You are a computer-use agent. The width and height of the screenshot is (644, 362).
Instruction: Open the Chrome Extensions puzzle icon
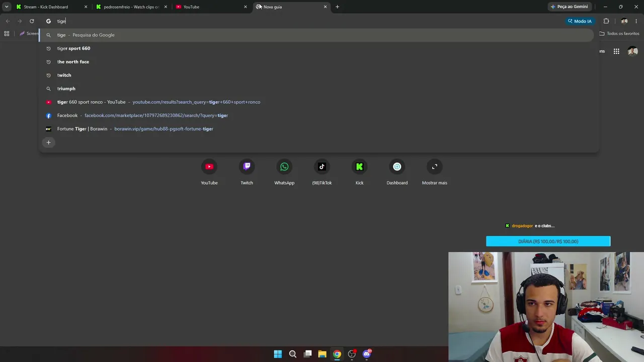click(606, 21)
